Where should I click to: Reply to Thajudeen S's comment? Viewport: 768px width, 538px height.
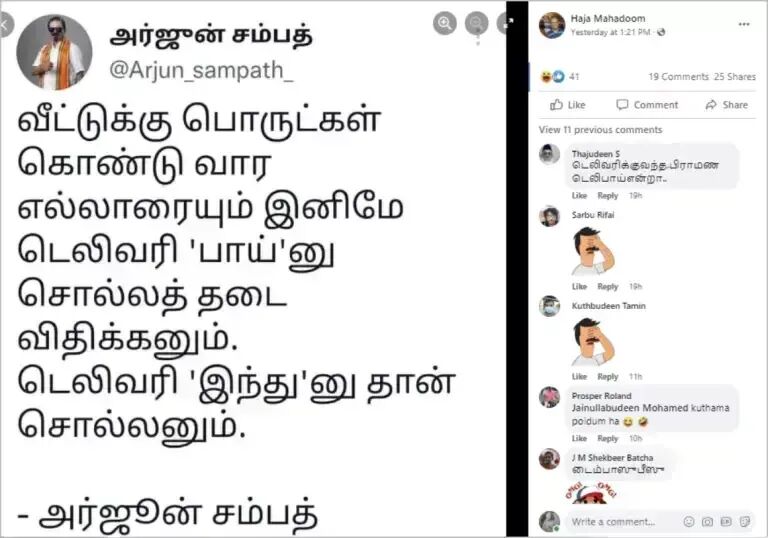607,196
